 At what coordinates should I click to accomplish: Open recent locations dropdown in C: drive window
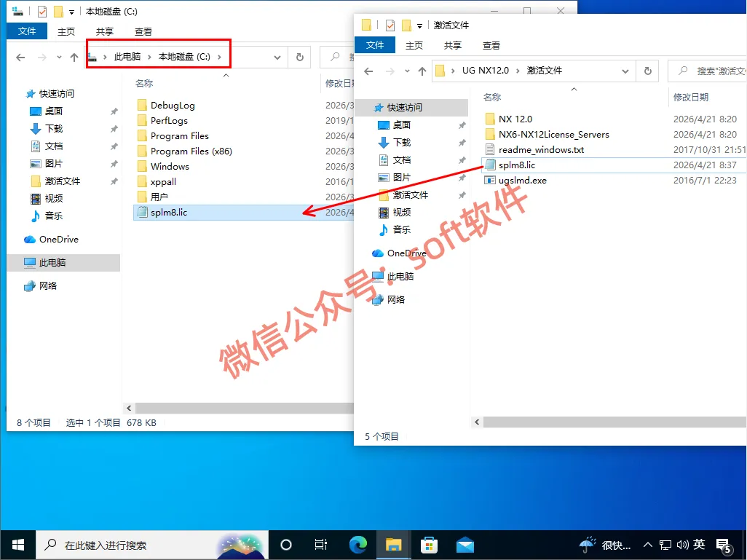tap(59, 58)
